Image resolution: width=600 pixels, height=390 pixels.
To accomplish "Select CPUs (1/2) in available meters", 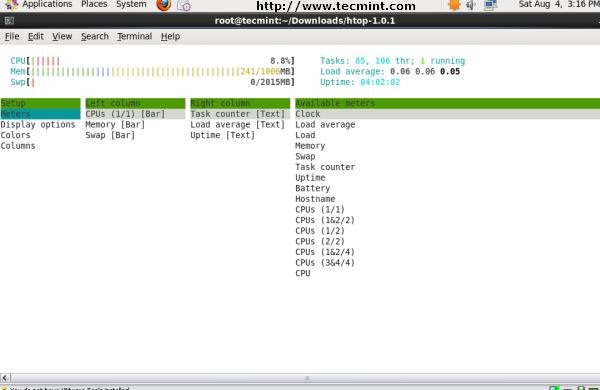I will click(x=320, y=231).
